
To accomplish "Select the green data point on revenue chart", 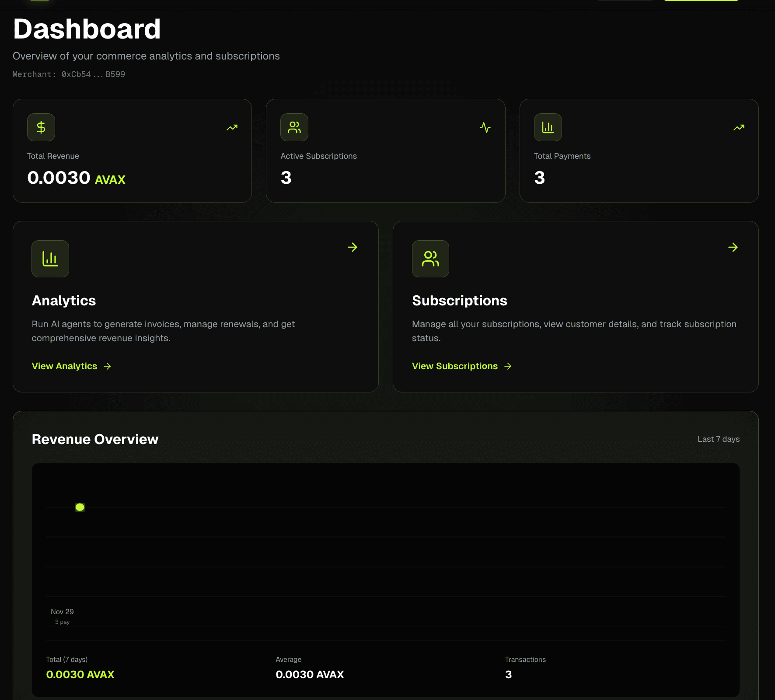I will 80,507.
